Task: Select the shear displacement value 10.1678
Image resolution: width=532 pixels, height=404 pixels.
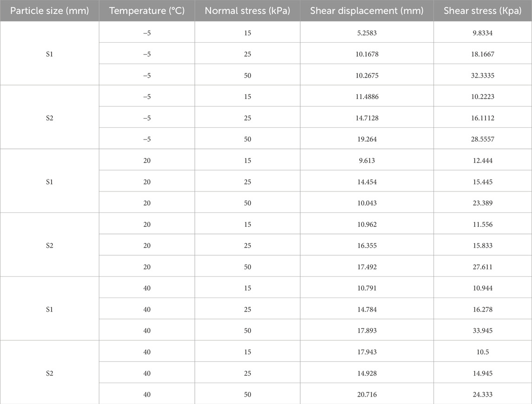Action: (x=367, y=54)
